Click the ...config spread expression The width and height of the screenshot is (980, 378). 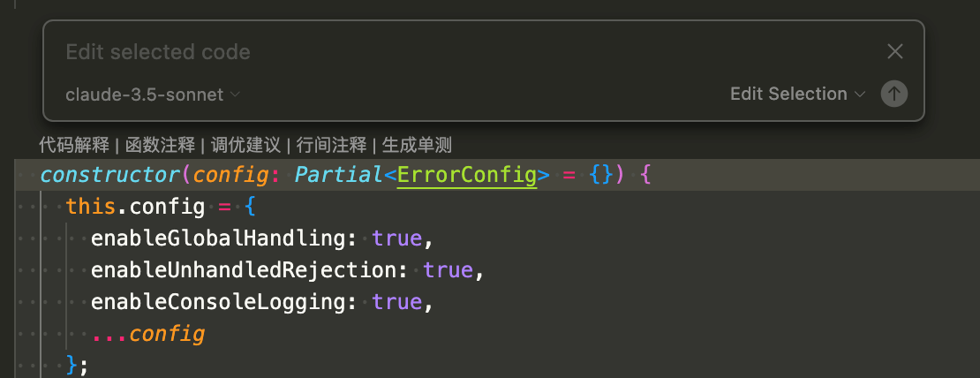(148, 334)
